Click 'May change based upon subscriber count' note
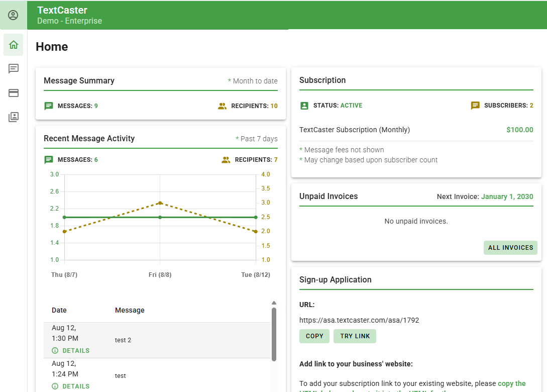 point(371,160)
